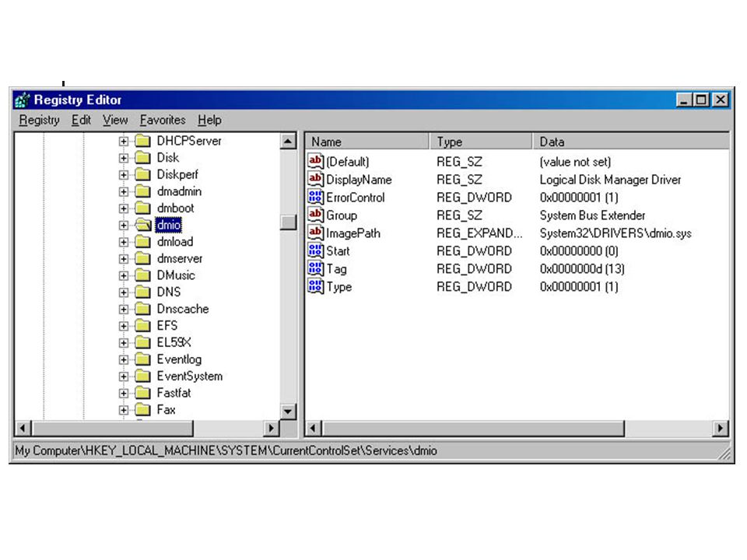Open the Help menu

[209, 120]
